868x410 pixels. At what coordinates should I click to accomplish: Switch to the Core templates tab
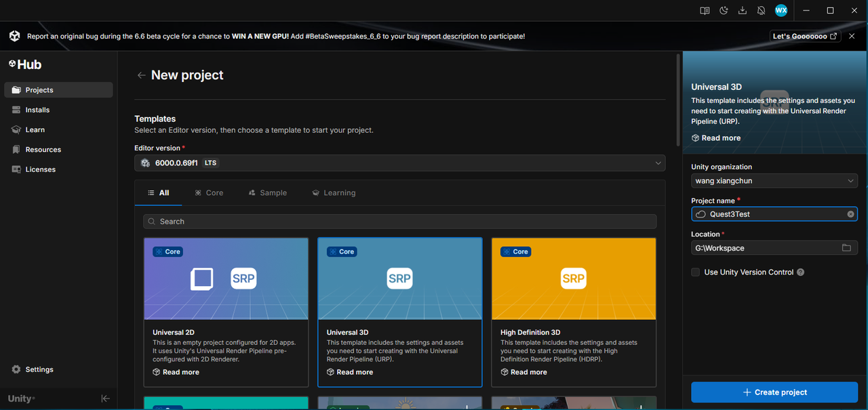click(x=209, y=193)
